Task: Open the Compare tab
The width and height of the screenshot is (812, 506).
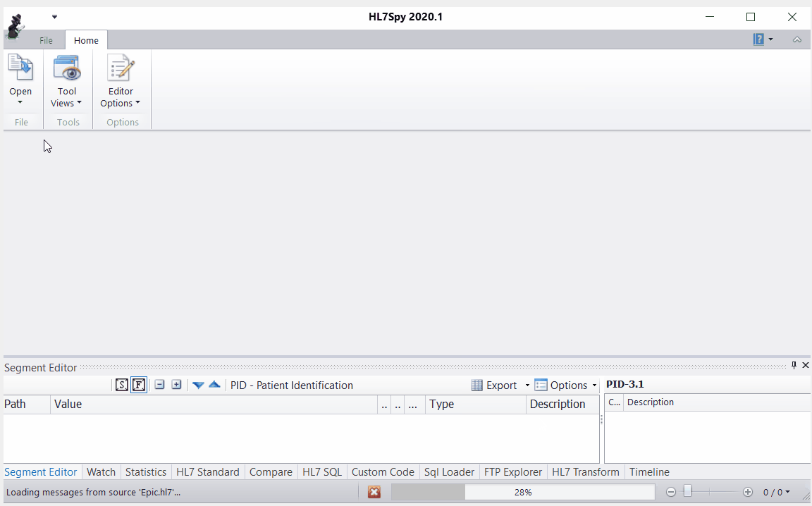Action: pyautogui.click(x=271, y=471)
